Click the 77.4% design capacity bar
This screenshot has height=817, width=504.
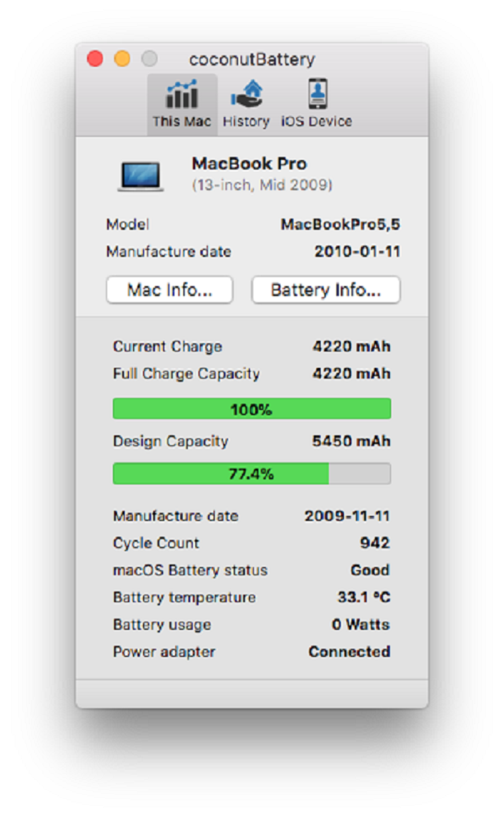tap(251, 474)
